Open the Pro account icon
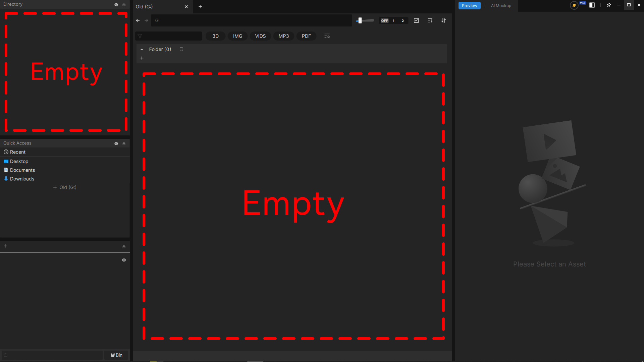 click(x=574, y=5)
